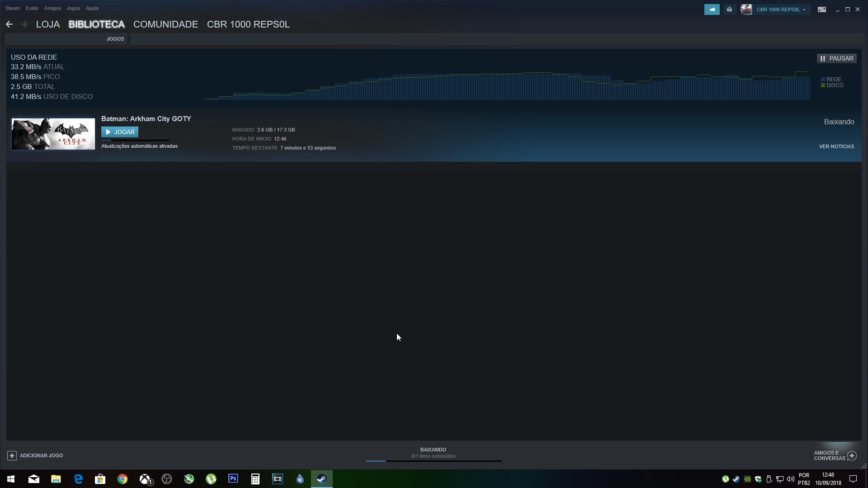Click ADICIONAR JOGO label
Viewport: 868px width, 488px height.
(x=41, y=455)
